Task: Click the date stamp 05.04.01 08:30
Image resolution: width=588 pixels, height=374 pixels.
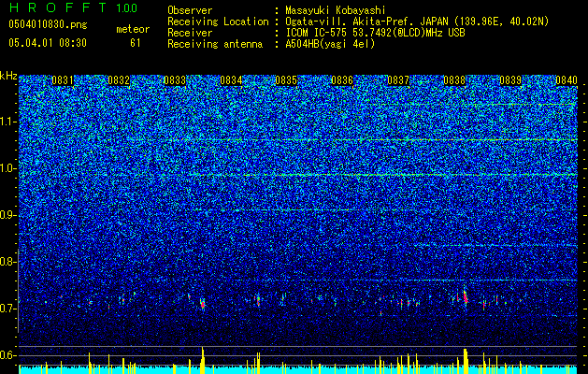Action: pyautogui.click(x=48, y=43)
